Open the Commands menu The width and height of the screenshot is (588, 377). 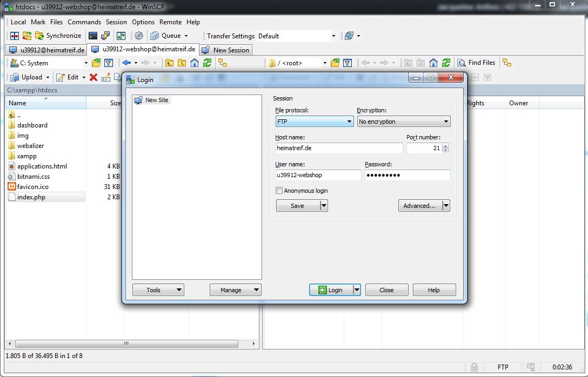(x=84, y=22)
